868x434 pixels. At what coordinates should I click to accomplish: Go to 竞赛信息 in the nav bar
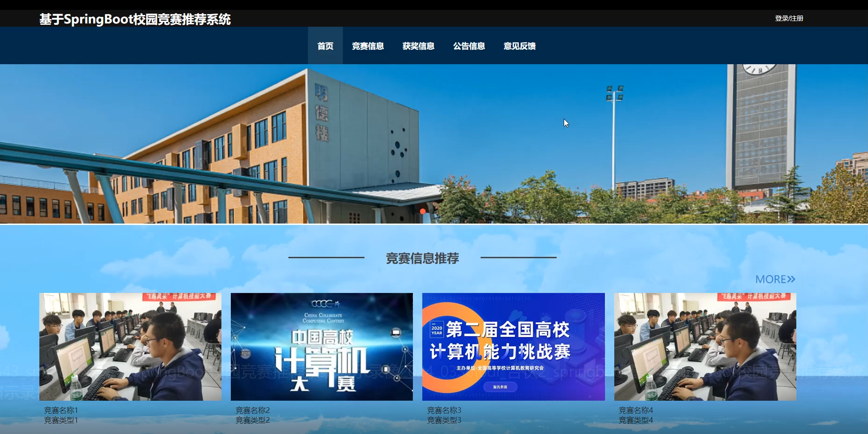tap(368, 46)
